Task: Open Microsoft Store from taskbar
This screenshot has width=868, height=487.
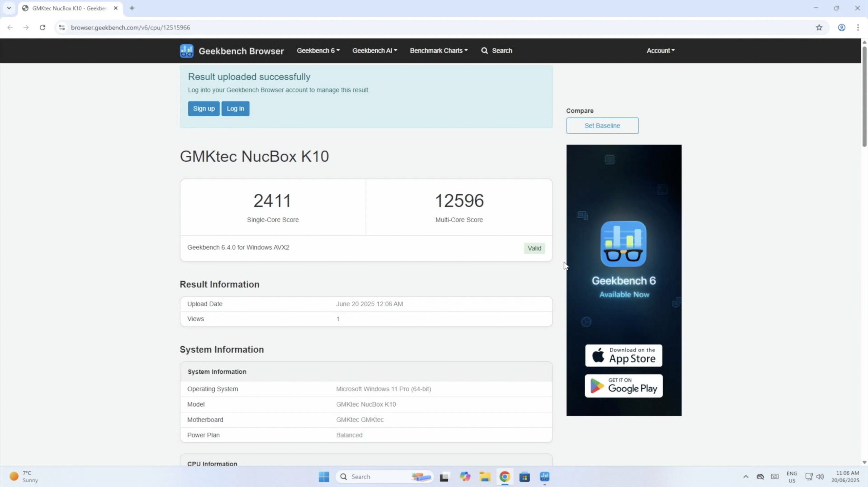Action: [x=525, y=477]
